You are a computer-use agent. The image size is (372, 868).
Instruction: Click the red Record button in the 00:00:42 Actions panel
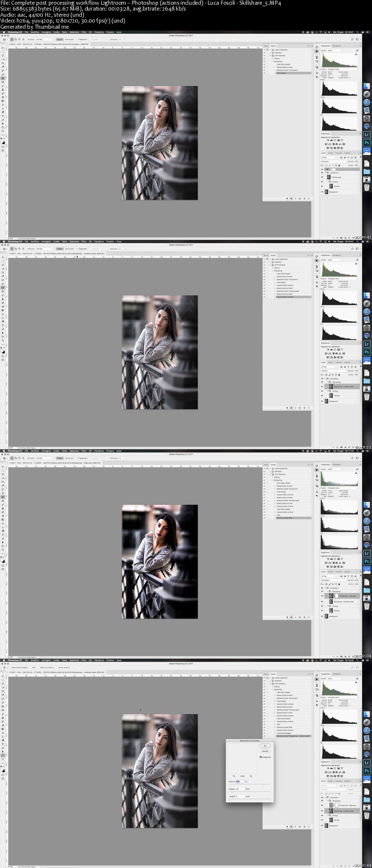click(291, 198)
